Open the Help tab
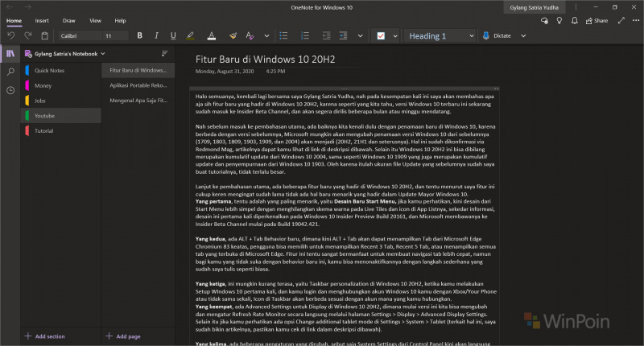This screenshot has width=644, height=346. coord(120,21)
